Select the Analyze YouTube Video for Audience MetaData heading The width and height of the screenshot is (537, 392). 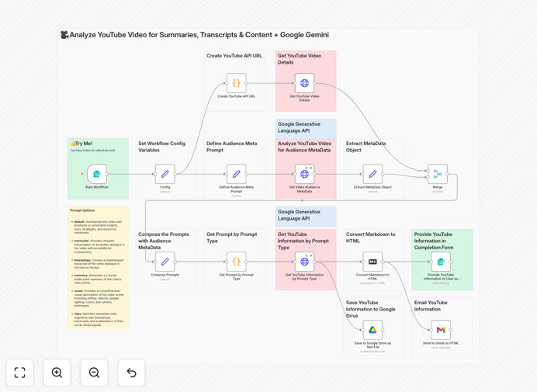[x=304, y=147]
